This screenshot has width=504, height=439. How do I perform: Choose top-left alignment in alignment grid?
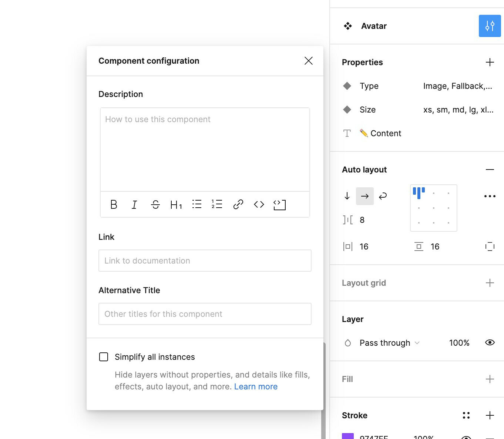point(419,193)
